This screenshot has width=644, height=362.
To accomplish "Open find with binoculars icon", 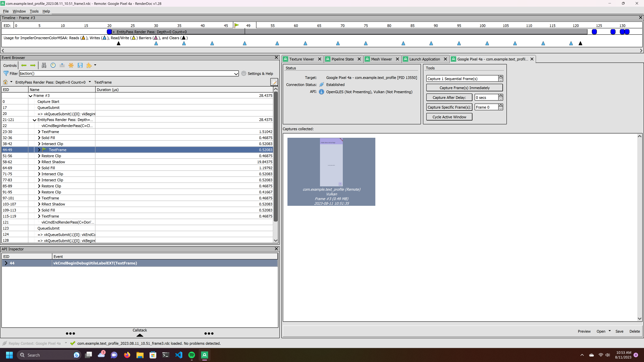I will 44,66.
